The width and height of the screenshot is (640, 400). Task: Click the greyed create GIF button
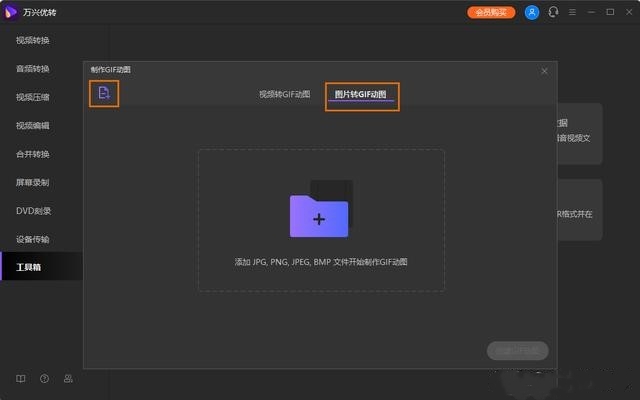[x=518, y=351]
